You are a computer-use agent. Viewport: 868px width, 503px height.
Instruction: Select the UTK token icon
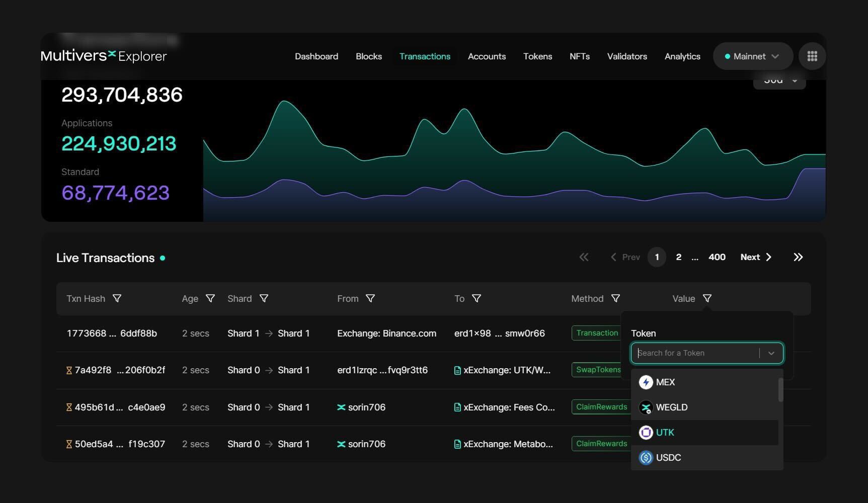[x=646, y=432]
